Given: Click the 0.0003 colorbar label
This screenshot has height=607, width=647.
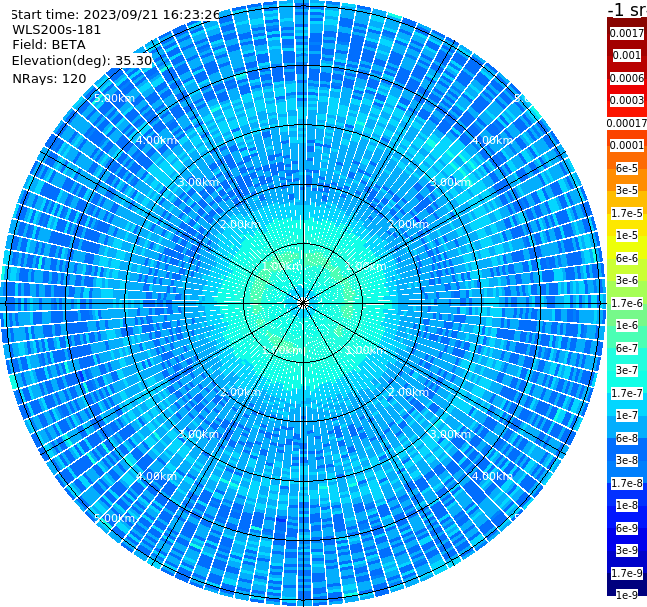Looking at the screenshot, I should pyautogui.click(x=627, y=100).
